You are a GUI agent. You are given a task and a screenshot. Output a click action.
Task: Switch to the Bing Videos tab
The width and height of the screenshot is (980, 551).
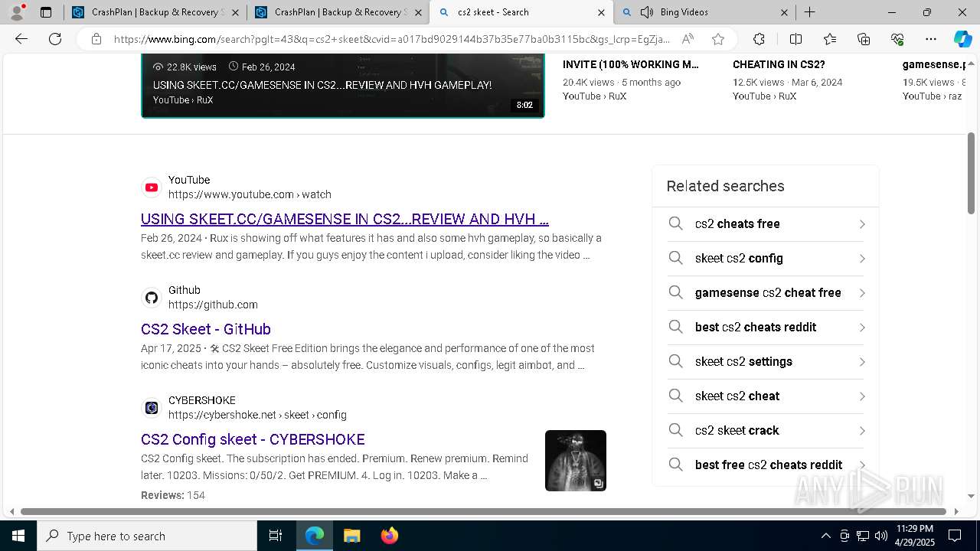704,12
